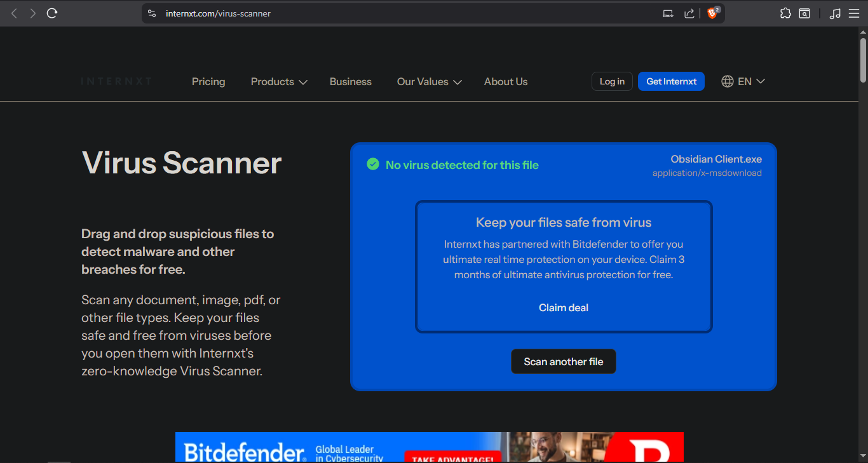Open site settings icon in address bar
The height and width of the screenshot is (463, 868).
pos(151,13)
